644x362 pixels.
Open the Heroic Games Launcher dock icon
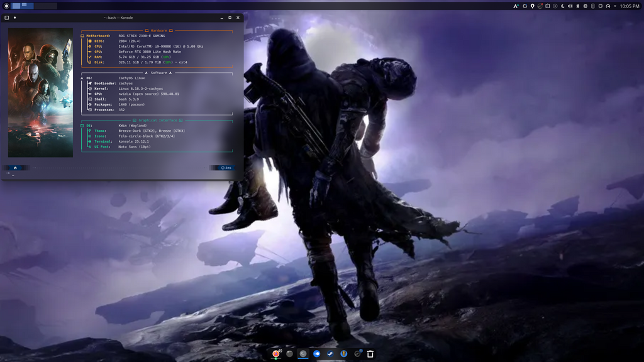coord(344,353)
